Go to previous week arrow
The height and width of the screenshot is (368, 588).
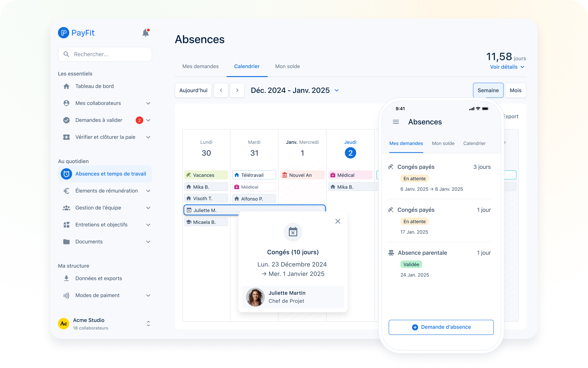click(221, 90)
